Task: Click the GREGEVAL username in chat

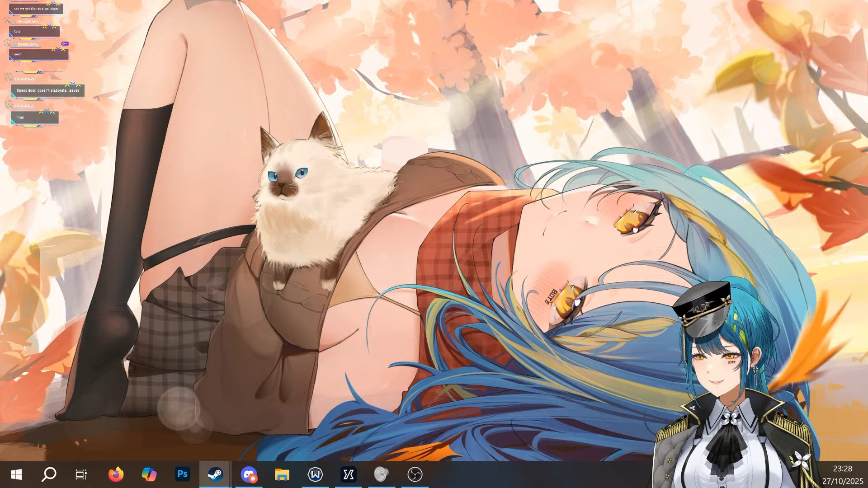Action: 28,44
